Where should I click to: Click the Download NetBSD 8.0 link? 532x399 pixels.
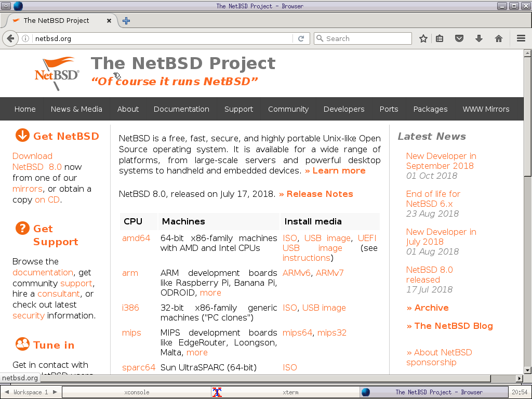click(37, 162)
